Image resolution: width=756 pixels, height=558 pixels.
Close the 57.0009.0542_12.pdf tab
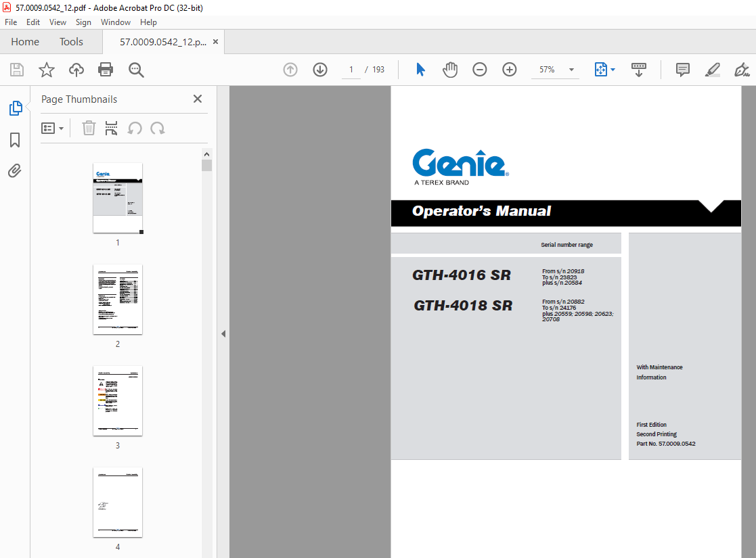tap(215, 42)
